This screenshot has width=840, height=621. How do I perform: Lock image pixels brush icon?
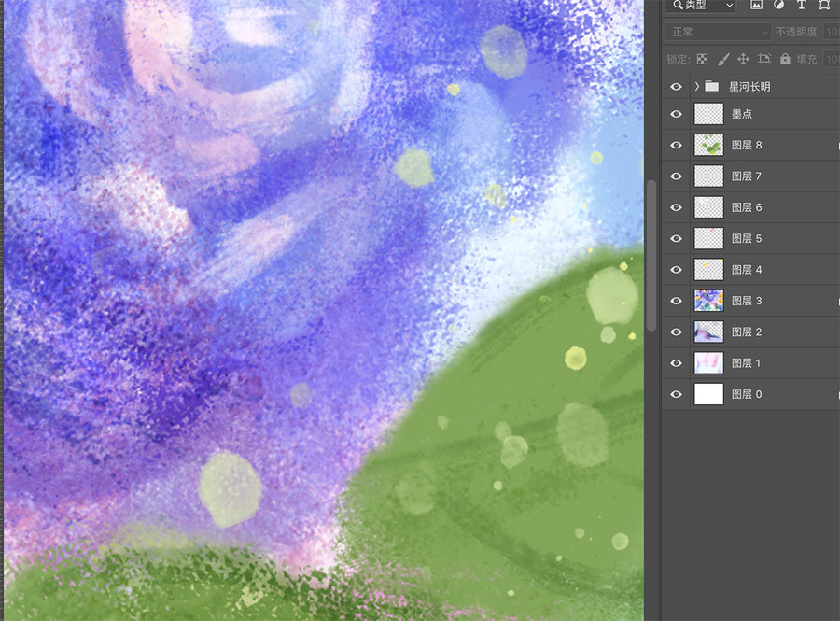tap(723, 59)
